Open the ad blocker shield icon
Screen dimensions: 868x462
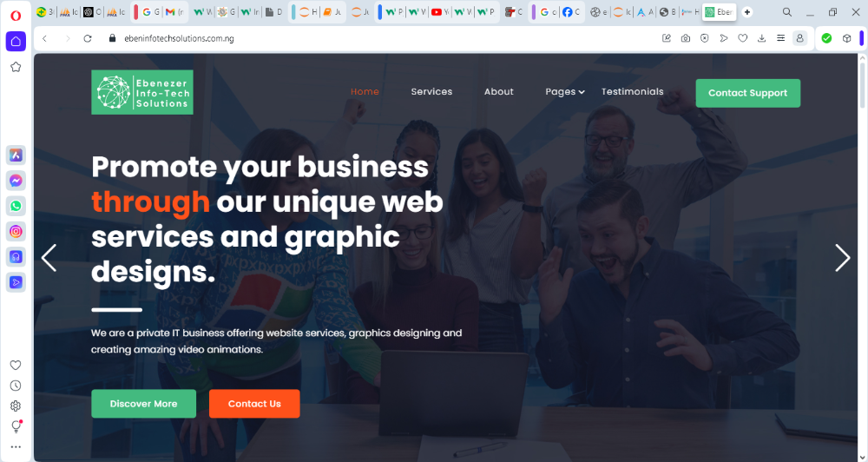(704, 38)
